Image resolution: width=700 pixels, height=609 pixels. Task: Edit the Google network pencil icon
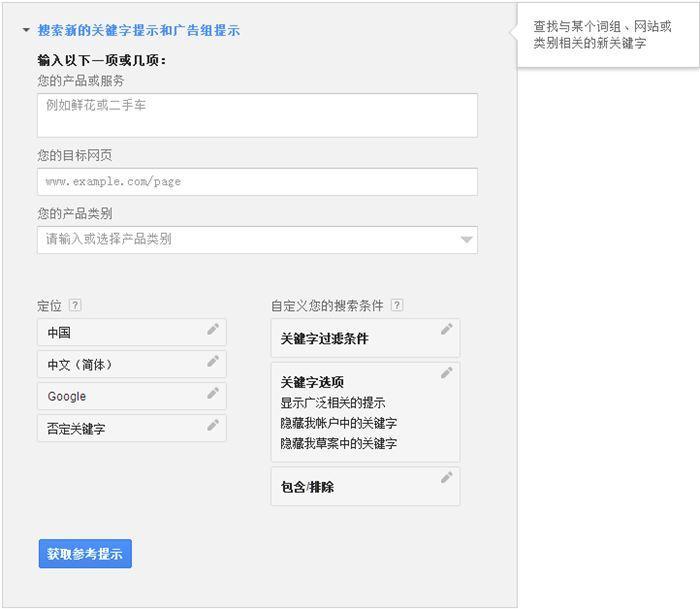pos(213,393)
